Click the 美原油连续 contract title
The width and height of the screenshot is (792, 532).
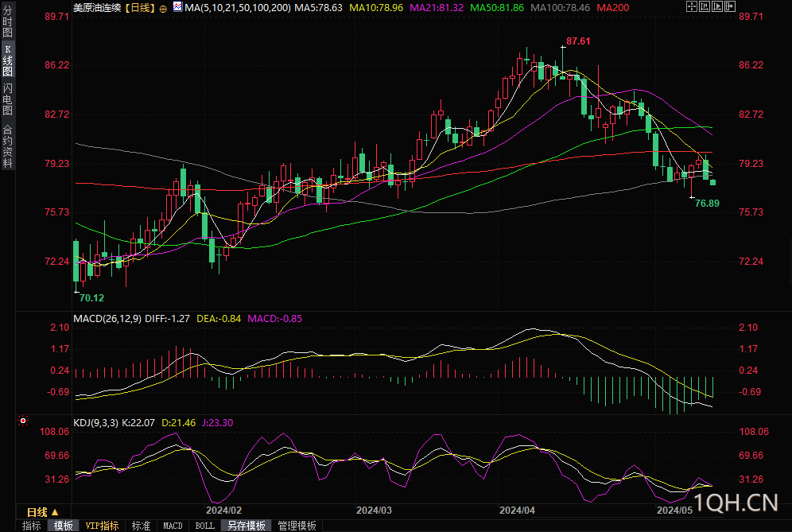point(97,8)
